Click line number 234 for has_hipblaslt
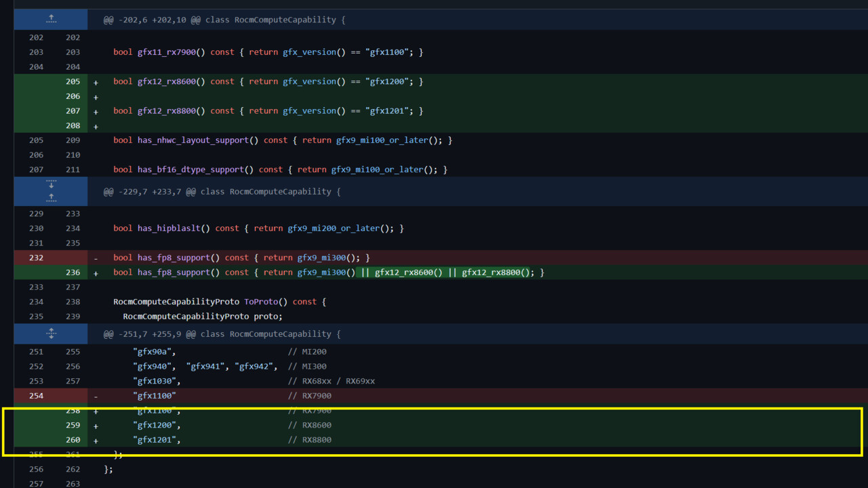 pos(73,228)
